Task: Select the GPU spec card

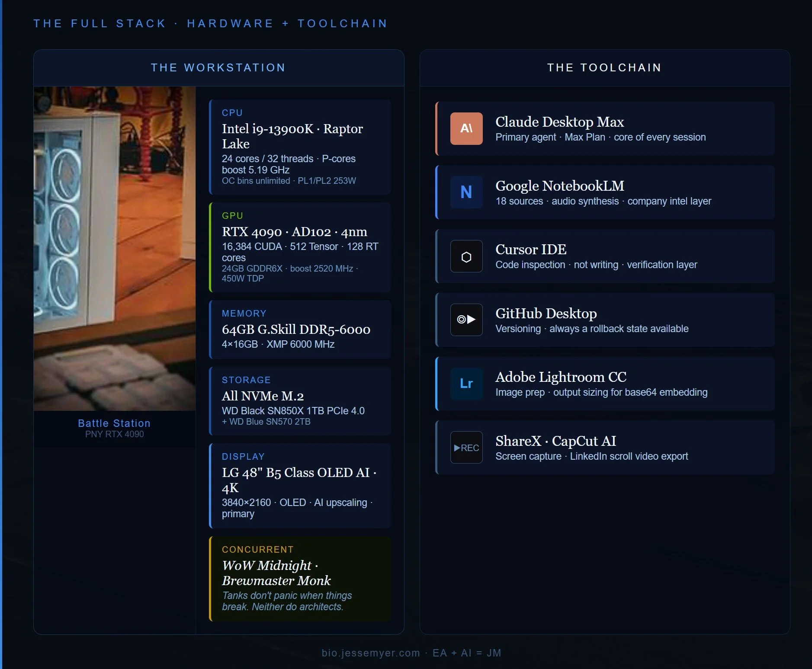Action: pyautogui.click(x=300, y=247)
